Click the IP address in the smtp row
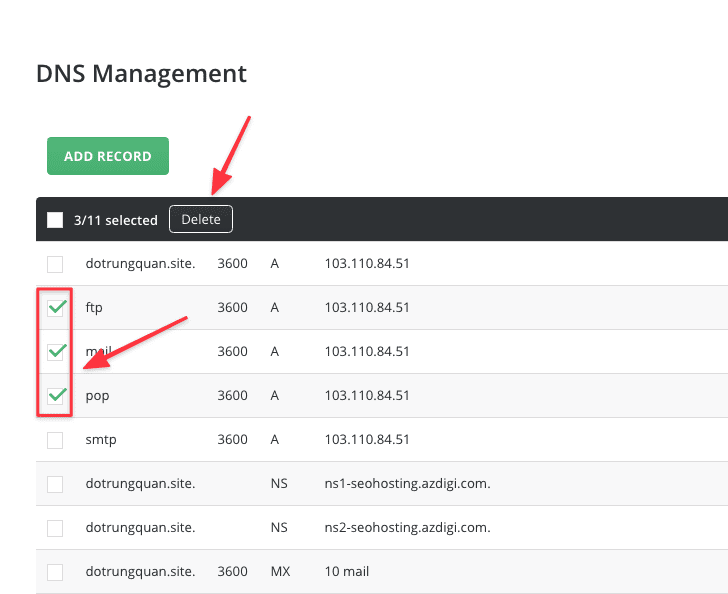The width and height of the screenshot is (728, 594). click(x=367, y=440)
